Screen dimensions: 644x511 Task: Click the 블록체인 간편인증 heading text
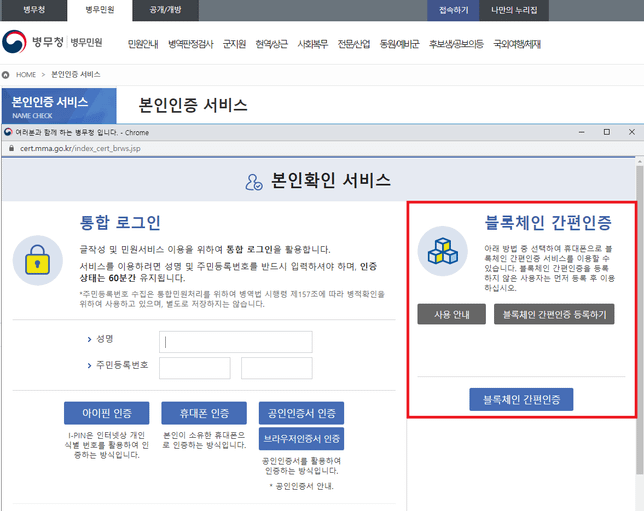click(x=548, y=222)
